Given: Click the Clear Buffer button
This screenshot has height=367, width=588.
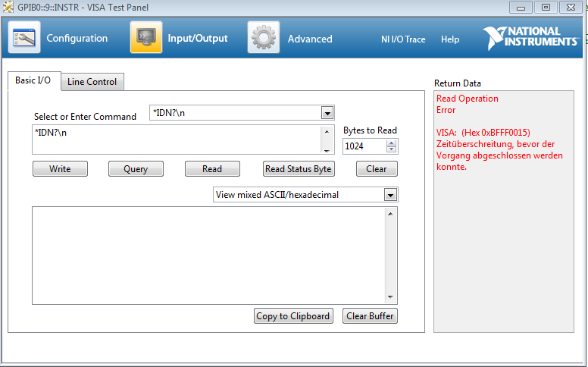Looking at the screenshot, I should (x=370, y=316).
